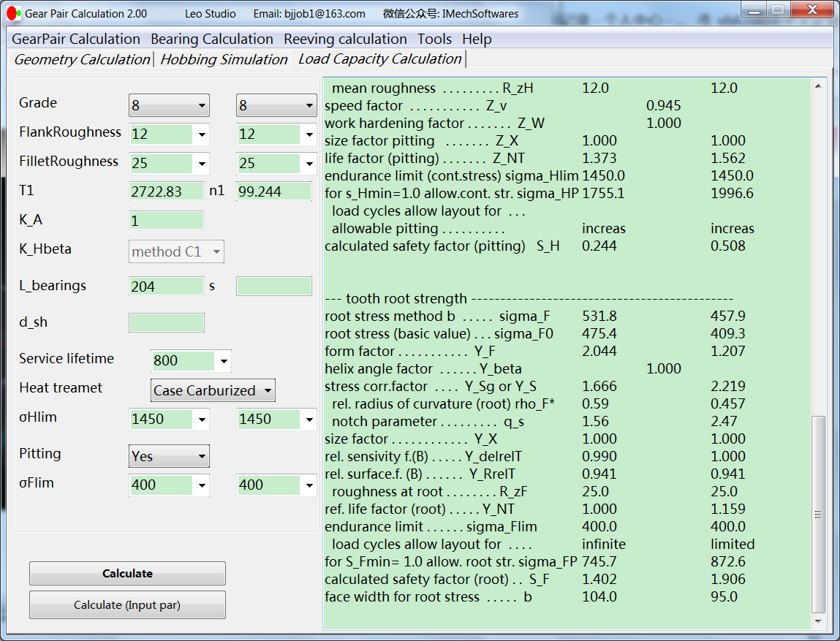The image size is (840, 641).
Task: Open the first σFlim dropdown
Action: click(202, 485)
